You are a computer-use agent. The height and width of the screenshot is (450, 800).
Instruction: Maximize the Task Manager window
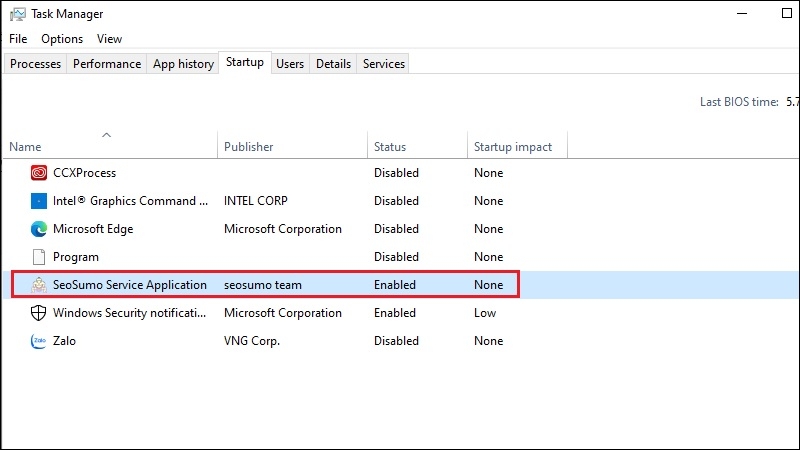pos(787,14)
